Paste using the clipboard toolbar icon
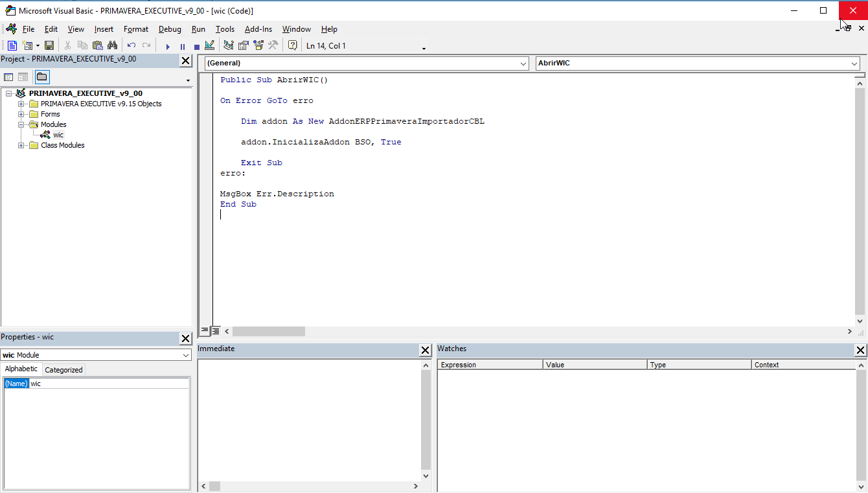Viewport: 868px width, 493px height. pyautogui.click(x=97, y=46)
